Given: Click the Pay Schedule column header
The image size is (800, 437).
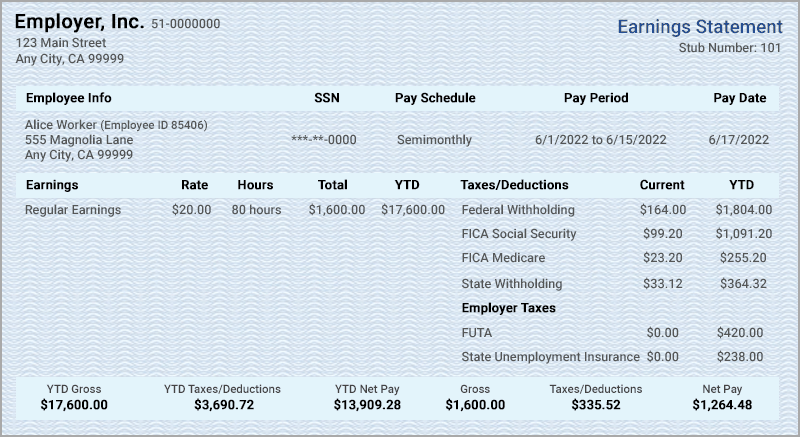Looking at the screenshot, I should click(x=435, y=98).
